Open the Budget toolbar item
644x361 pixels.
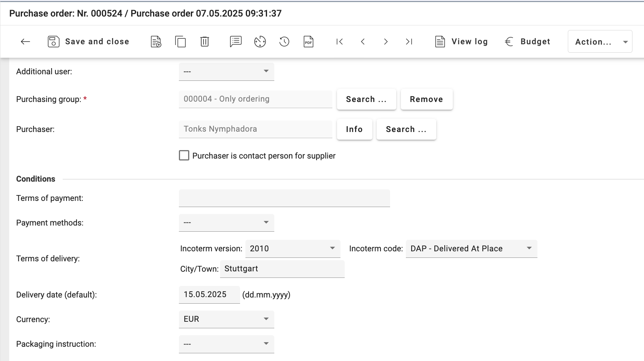click(527, 42)
